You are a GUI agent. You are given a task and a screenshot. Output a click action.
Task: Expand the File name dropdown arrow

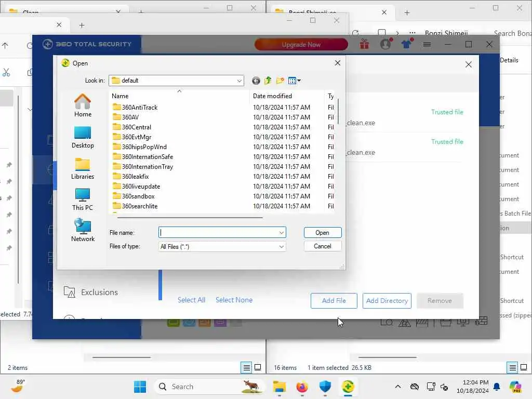tap(281, 233)
